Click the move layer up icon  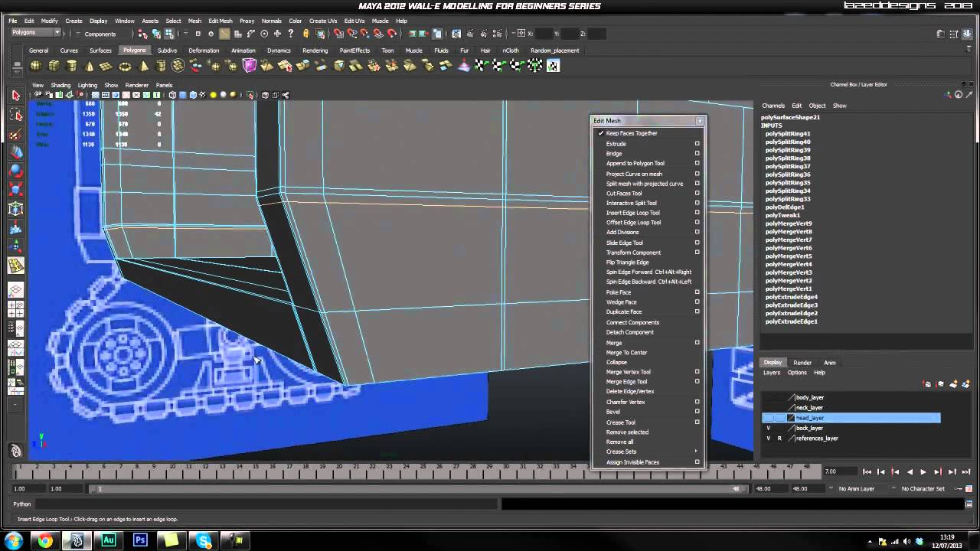928,384
